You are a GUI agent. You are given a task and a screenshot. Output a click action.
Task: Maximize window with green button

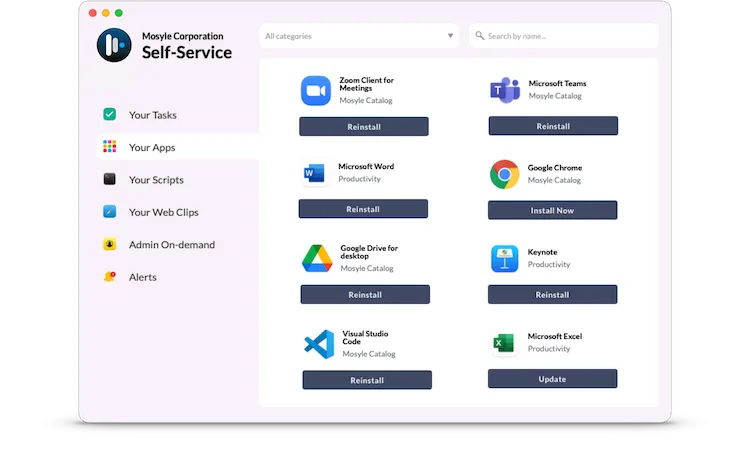click(x=119, y=13)
